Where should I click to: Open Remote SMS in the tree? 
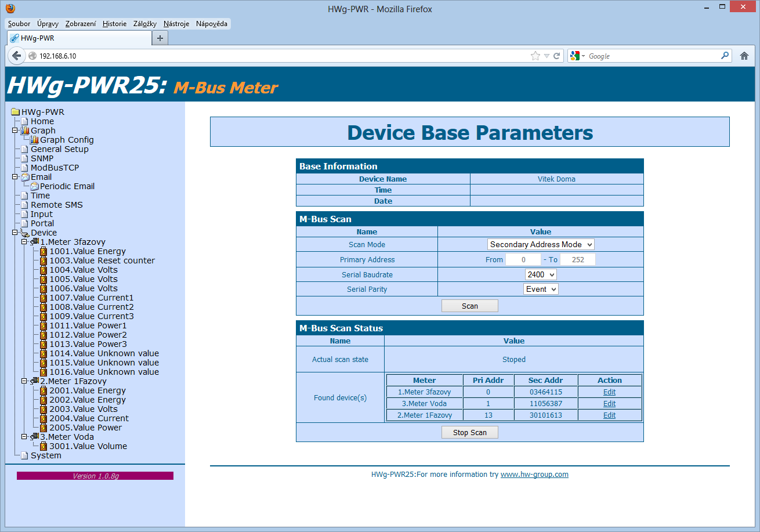point(57,205)
